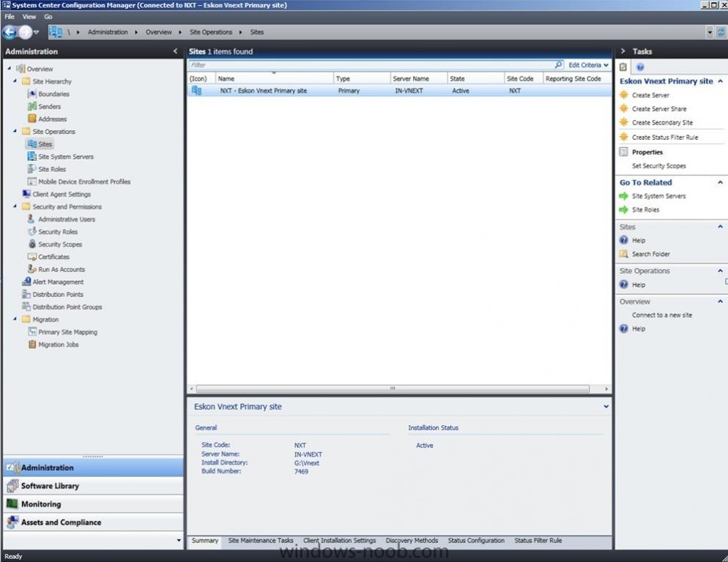Screen dimensions: 728x562
Task: Click Connect to a new site link
Action: click(x=662, y=315)
